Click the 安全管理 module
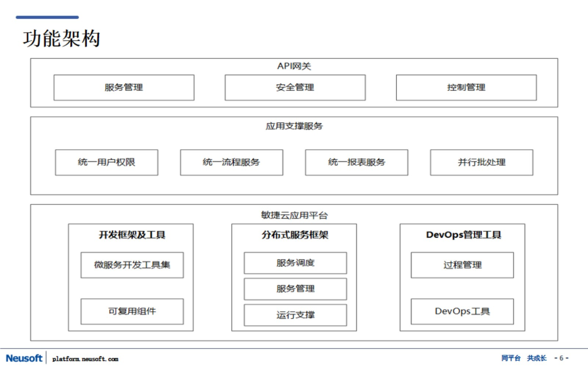This screenshot has height=368, width=588. point(295,87)
